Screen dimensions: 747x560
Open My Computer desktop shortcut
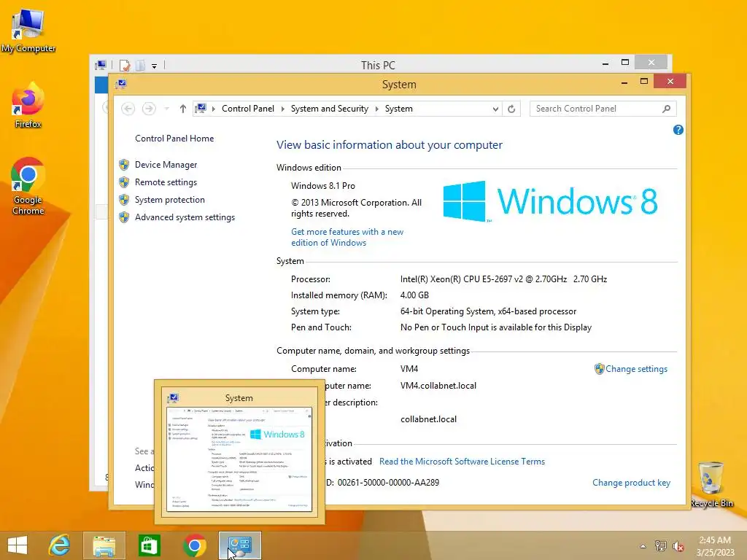click(28, 31)
